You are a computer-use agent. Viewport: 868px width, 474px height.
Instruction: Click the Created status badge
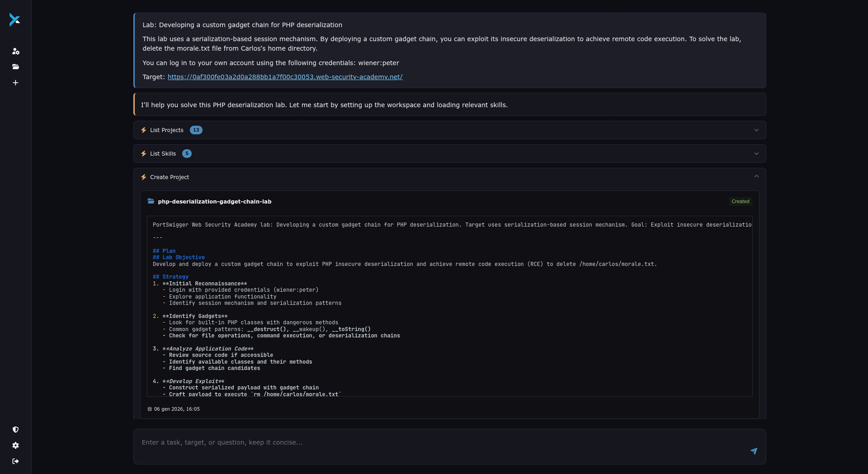point(740,201)
